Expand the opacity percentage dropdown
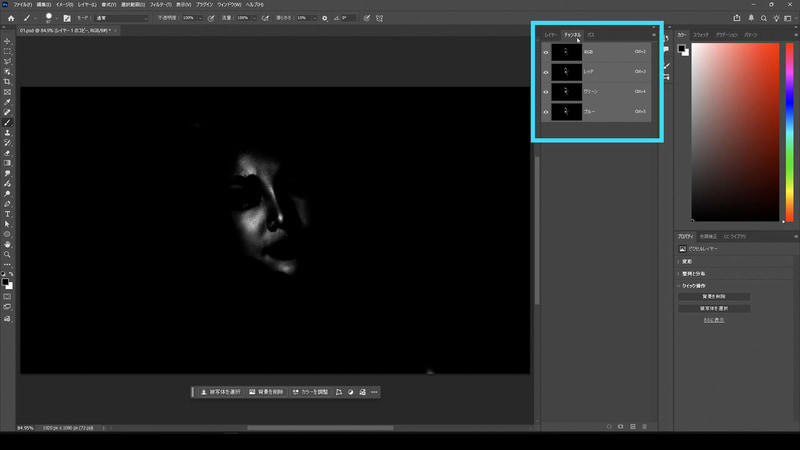 click(201, 18)
